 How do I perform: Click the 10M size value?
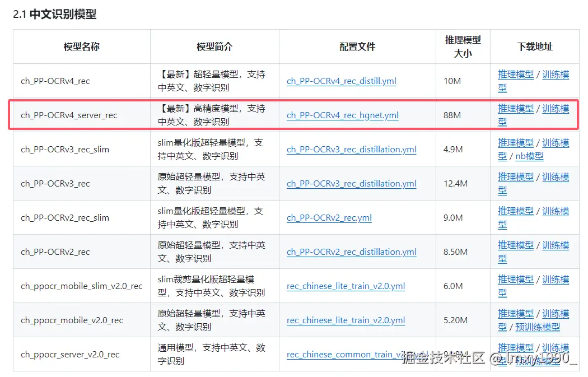(x=452, y=81)
